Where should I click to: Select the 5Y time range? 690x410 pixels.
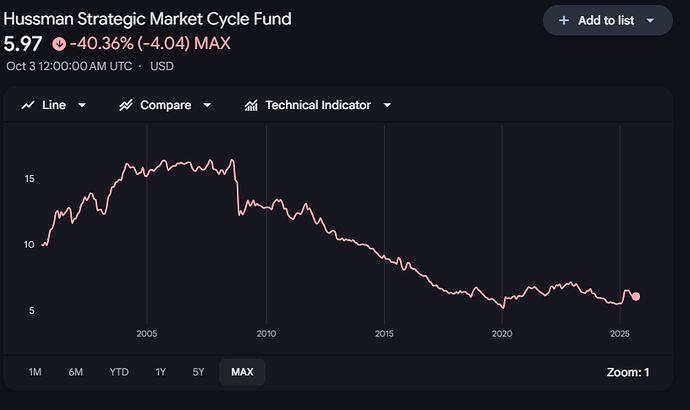tap(198, 372)
